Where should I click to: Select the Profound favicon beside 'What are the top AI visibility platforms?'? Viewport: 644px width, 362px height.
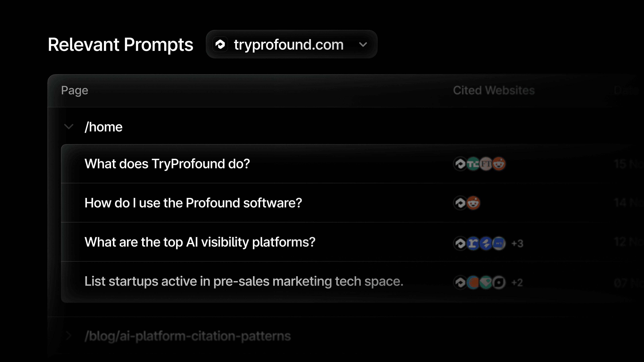(x=460, y=244)
